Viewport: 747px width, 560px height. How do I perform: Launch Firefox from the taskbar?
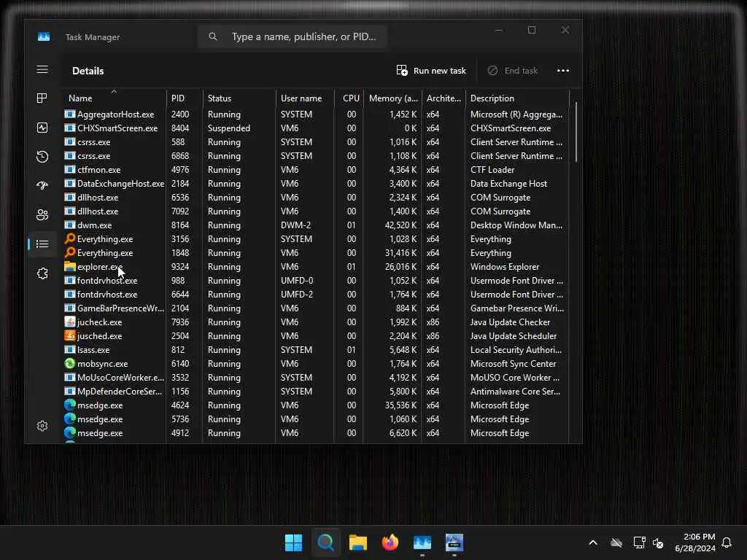[x=390, y=542]
